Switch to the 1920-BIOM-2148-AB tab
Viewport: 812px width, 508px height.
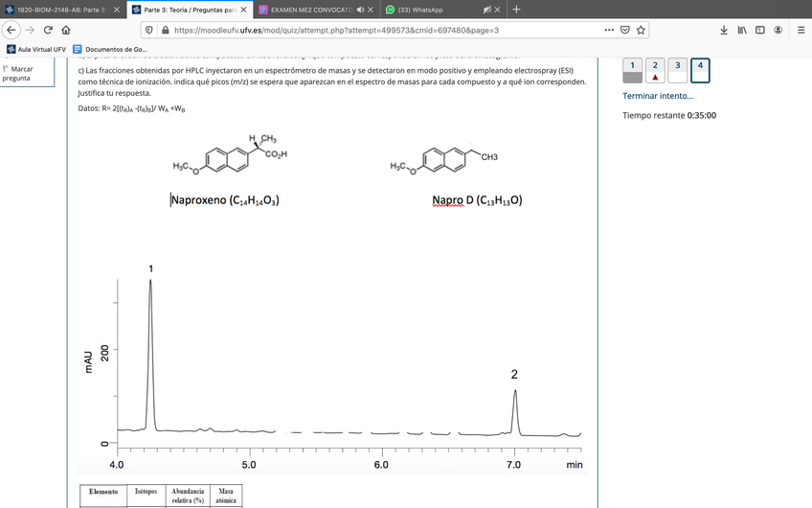tap(57, 10)
